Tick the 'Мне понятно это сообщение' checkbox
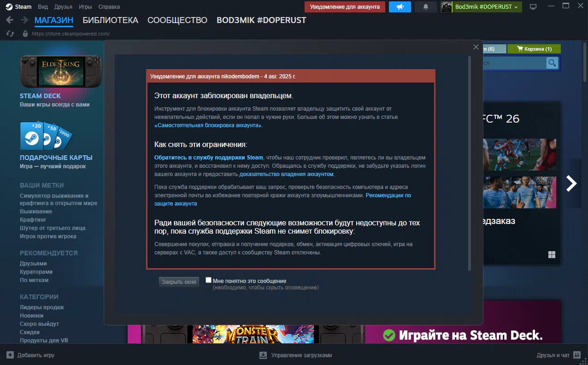 coord(209,280)
